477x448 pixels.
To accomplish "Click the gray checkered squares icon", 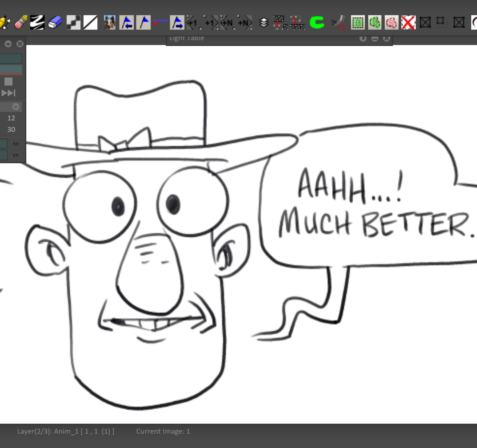I will pyautogui.click(x=73, y=23).
